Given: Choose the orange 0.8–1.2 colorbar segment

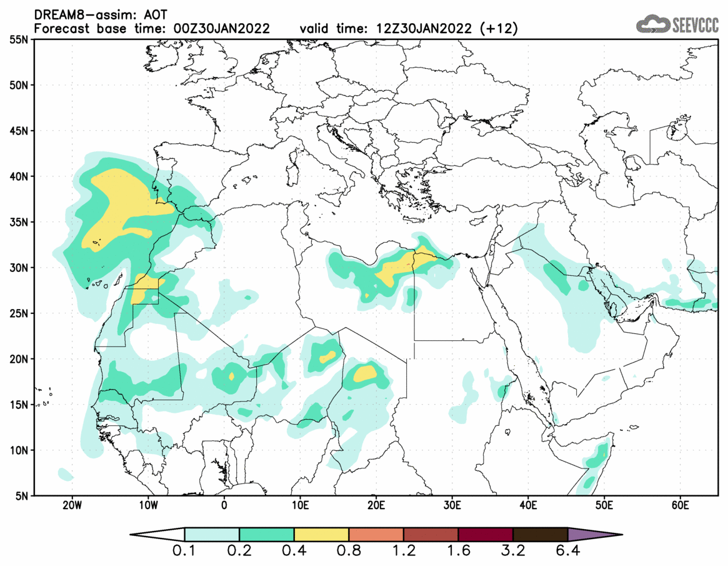Looking at the screenshot, I should (x=376, y=535).
